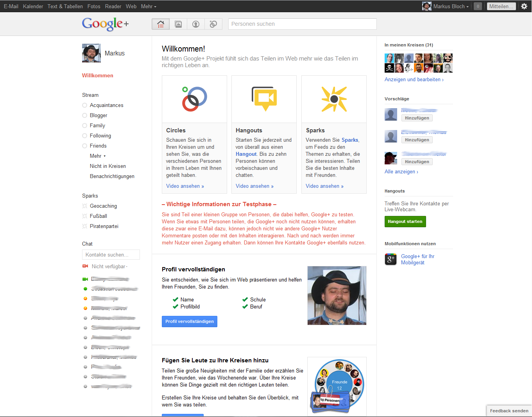Image resolution: width=532 pixels, height=417 pixels.
Task: Click Profil vervollständigen button
Action: pyautogui.click(x=190, y=321)
